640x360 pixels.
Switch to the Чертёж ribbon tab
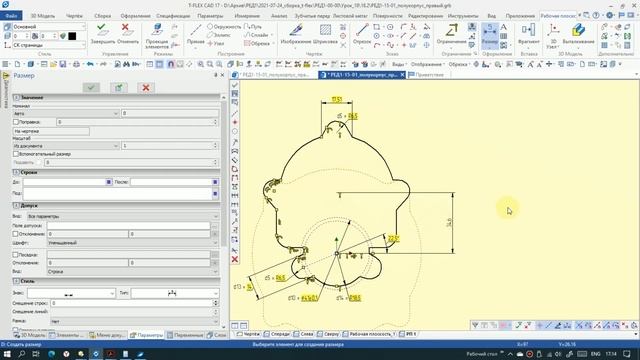pos(74,16)
